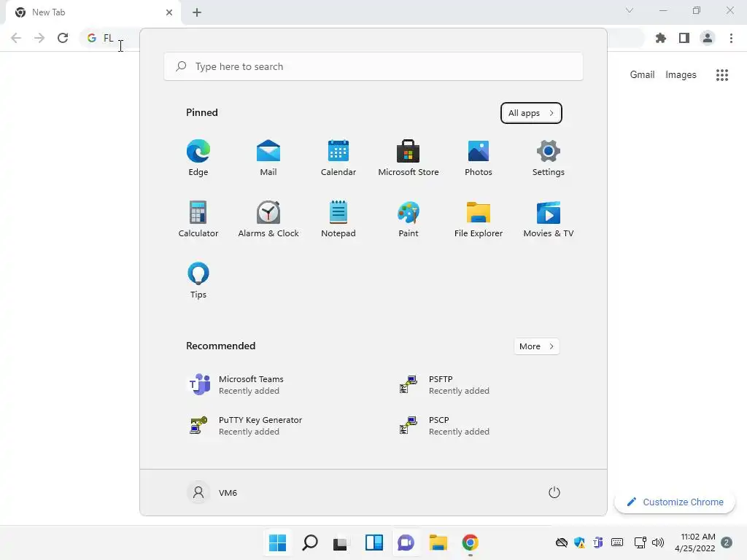
Task: Open the Tips app
Action: click(x=198, y=280)
